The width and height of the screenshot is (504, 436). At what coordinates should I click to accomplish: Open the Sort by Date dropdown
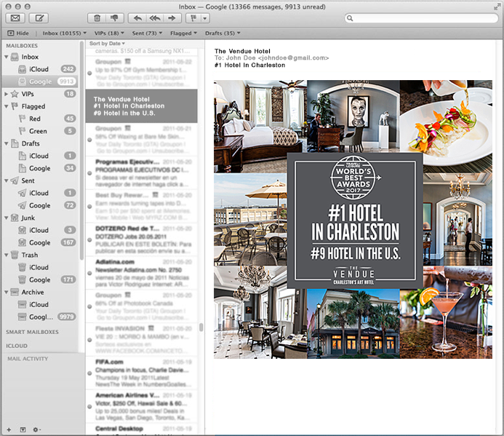tap(105, 44)
